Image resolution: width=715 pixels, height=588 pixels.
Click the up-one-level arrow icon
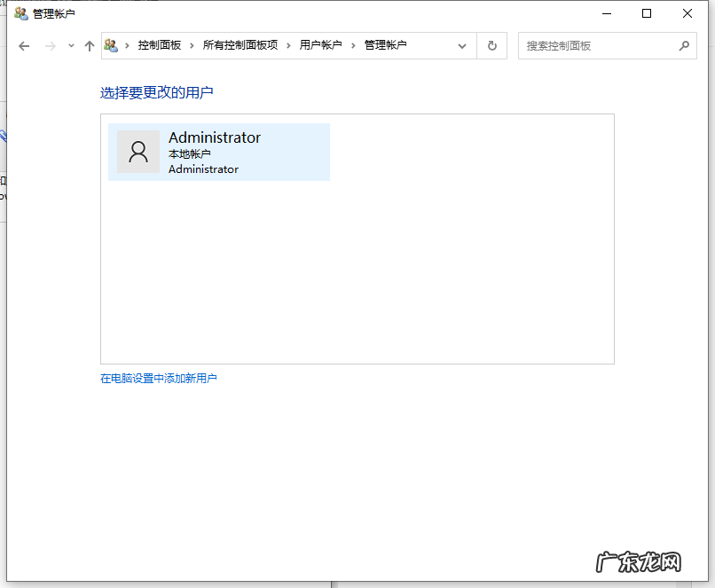89,45
